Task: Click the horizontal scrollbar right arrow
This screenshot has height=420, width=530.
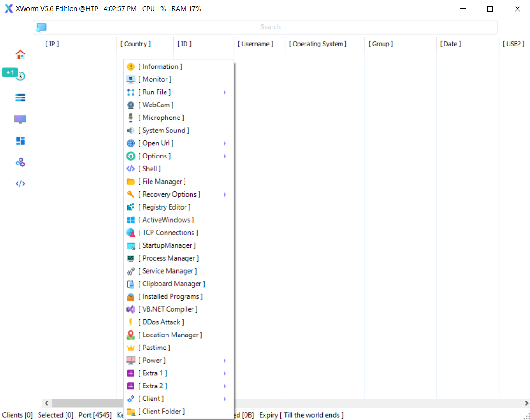Action: (x=526, y=403)
